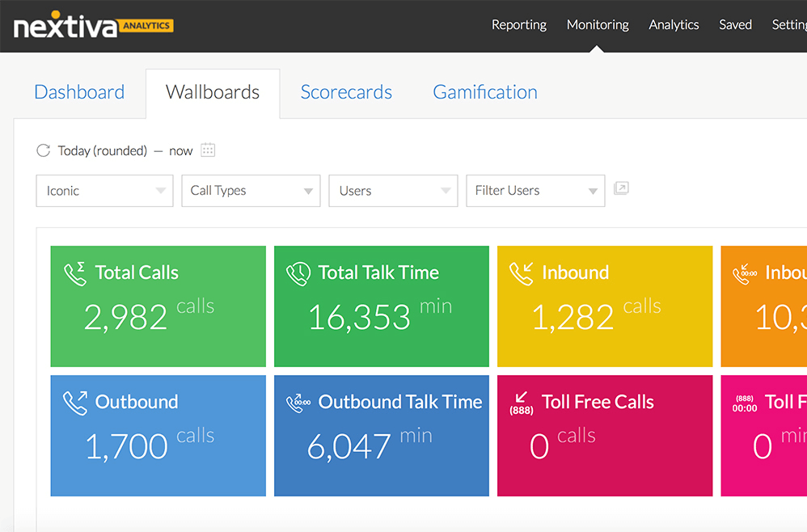The width and height of the screenshot is (807, 532).
Task: Click the clock-phone icon on Total Talk Time
Action: (298, 273)
